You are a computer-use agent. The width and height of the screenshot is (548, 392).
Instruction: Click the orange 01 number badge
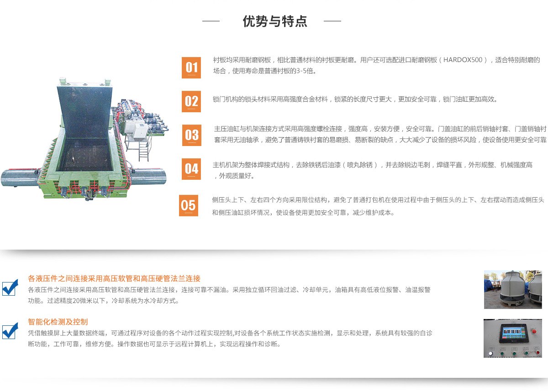(x=191, y=68)
